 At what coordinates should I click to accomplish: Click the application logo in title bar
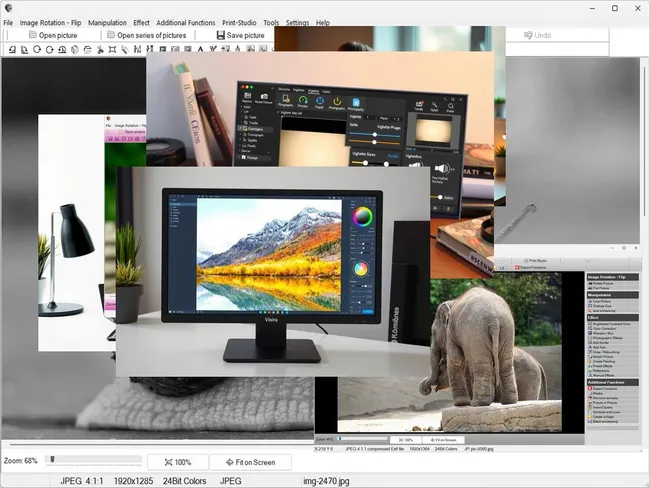click(8, 8)
